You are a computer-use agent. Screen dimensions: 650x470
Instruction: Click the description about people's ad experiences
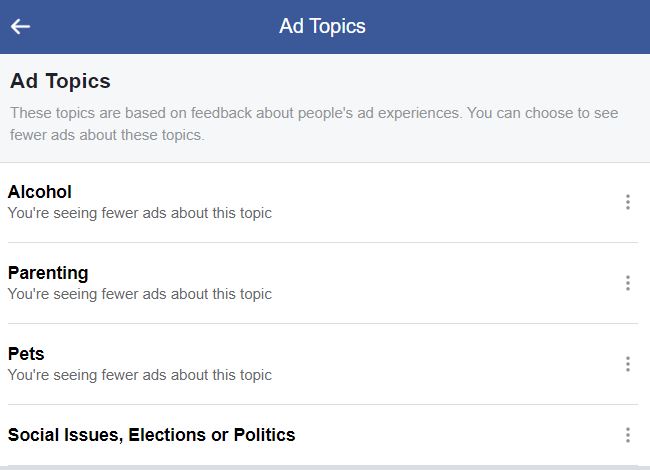(314, 124)
